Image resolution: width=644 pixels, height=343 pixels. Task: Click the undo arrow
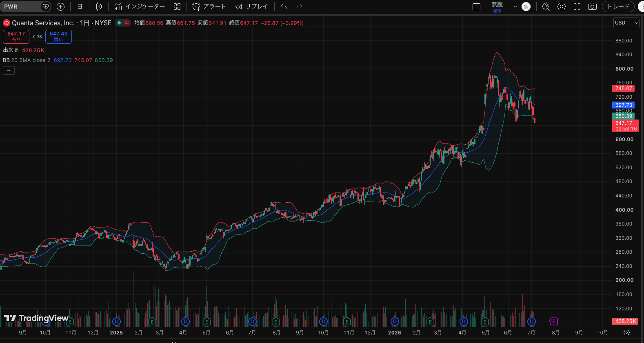click(284, 7)
